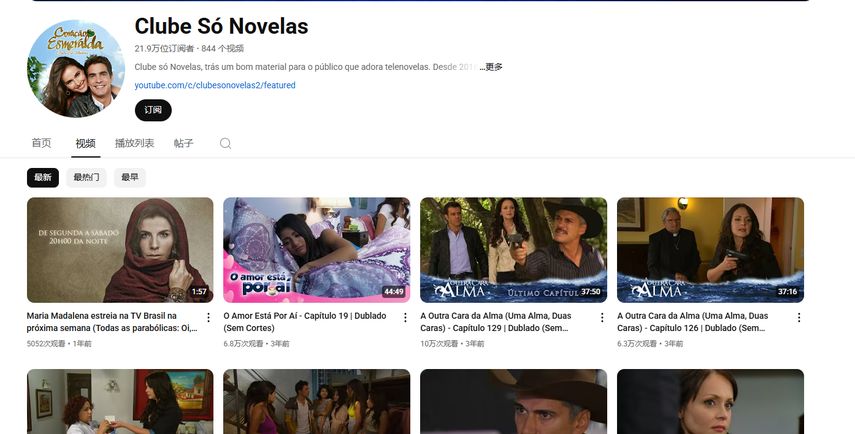Open O Amor Está Por Aí Capítulo 19 title
The width and height of the screenshot is (855, 434).
(x=305, y=322)
